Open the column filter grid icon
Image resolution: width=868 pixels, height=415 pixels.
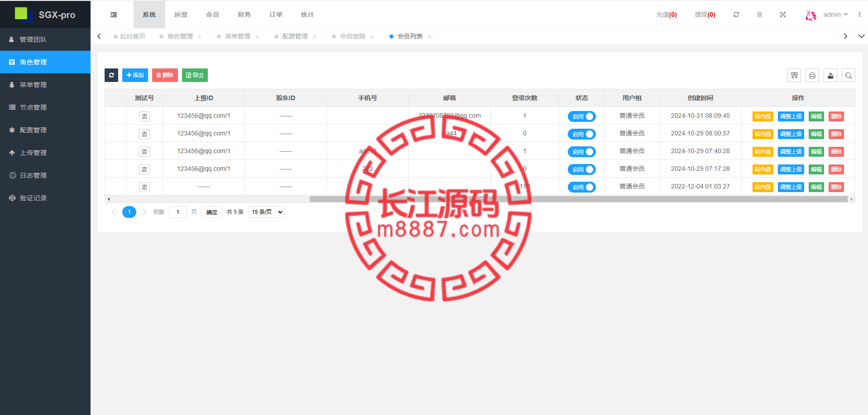pos(794,75)
